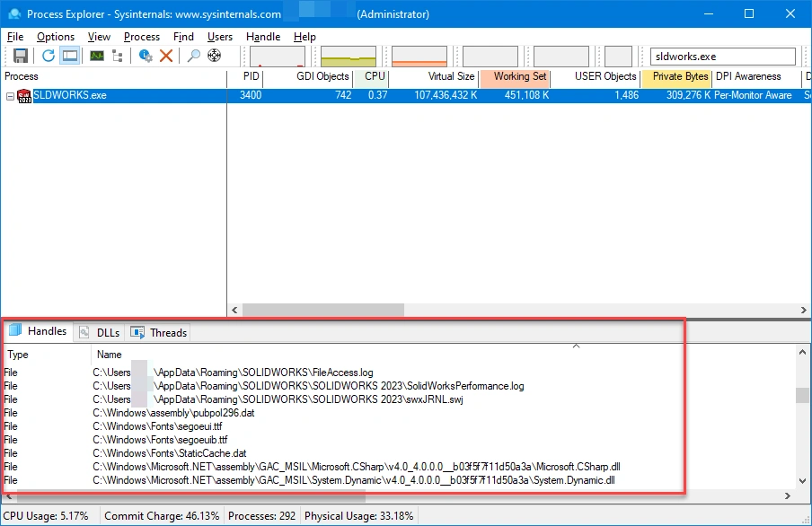The image size is (812, 526).
Task: Switch to the DLLs tab
Action: pos(101,332)
